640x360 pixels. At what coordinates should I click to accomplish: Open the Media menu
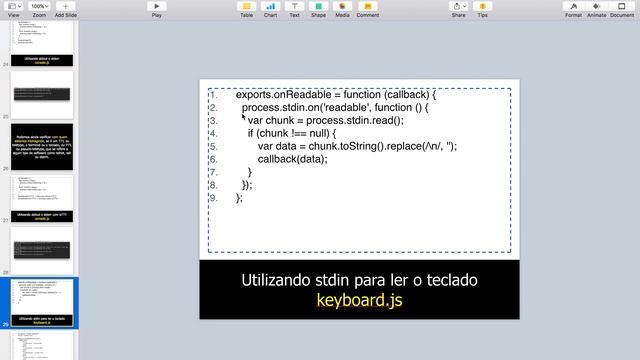click(x=342, y=7)
